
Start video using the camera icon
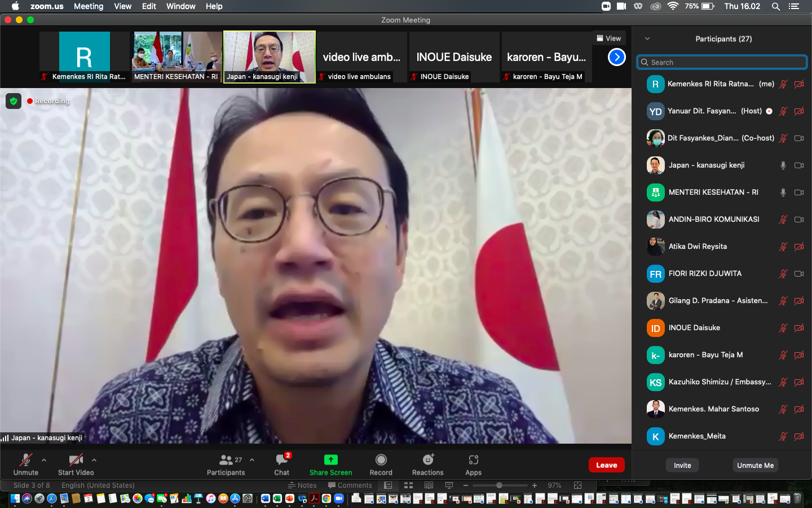coord(76,460)
